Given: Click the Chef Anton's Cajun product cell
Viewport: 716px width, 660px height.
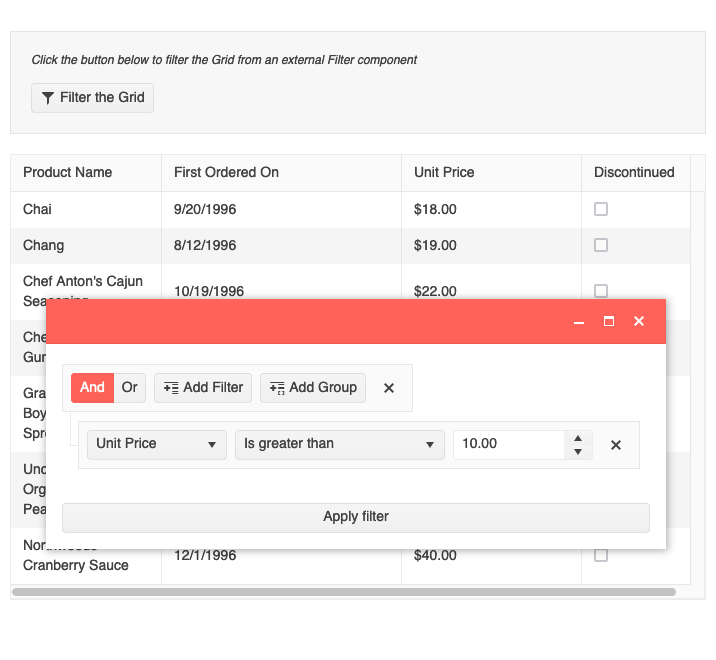Looking at the screenshot, I should click(x=86, y=282).
